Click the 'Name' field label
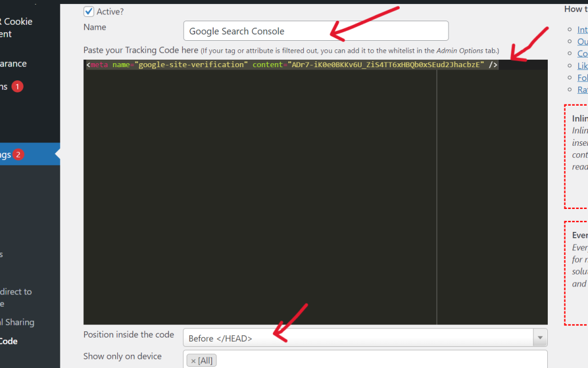 click(x=95, y=27)
